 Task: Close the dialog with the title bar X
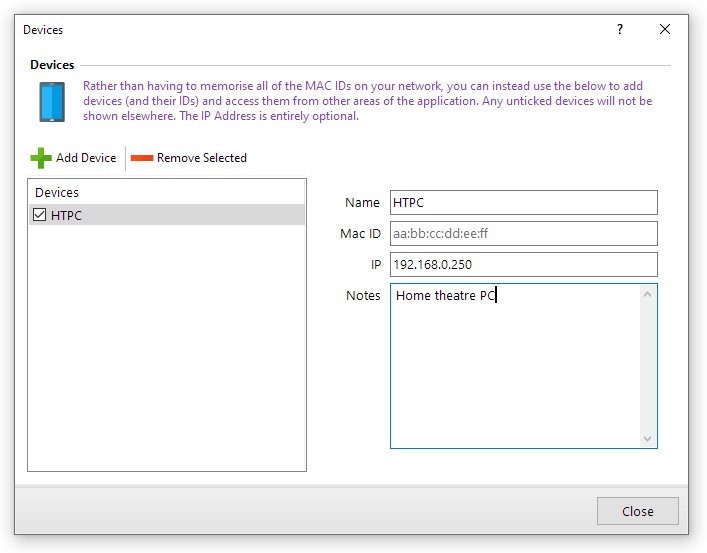coord(665,30)
